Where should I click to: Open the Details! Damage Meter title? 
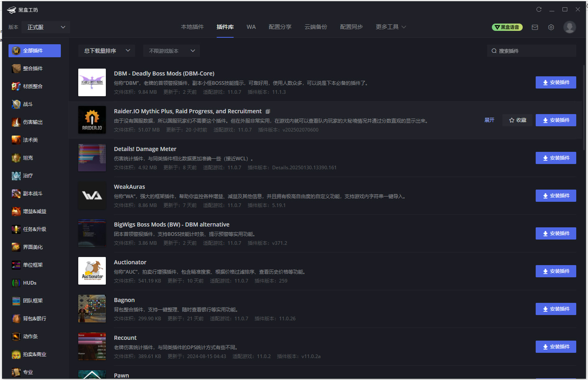[x=145, y=149]
